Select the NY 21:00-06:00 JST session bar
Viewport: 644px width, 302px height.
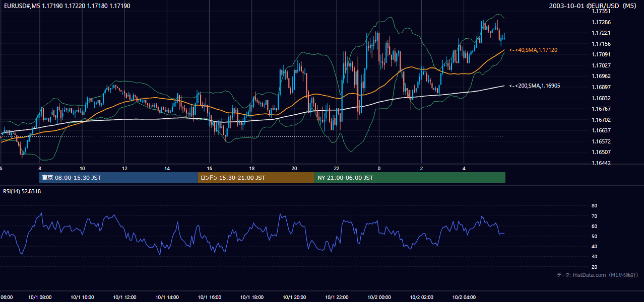click(x=410, y=178)
